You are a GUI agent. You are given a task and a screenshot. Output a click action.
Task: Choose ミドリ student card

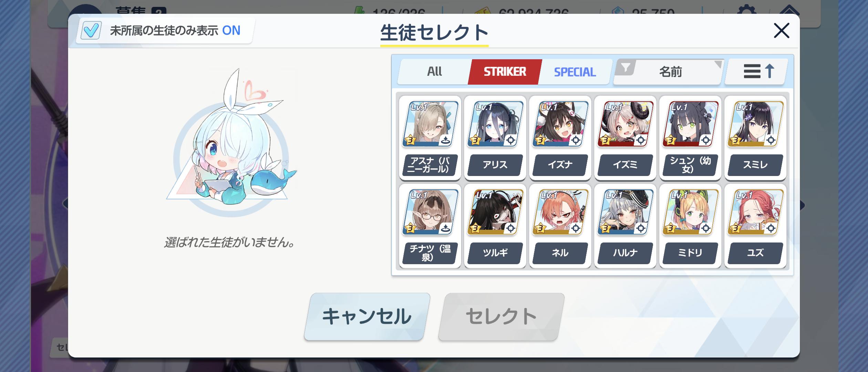tap(690, 226)
